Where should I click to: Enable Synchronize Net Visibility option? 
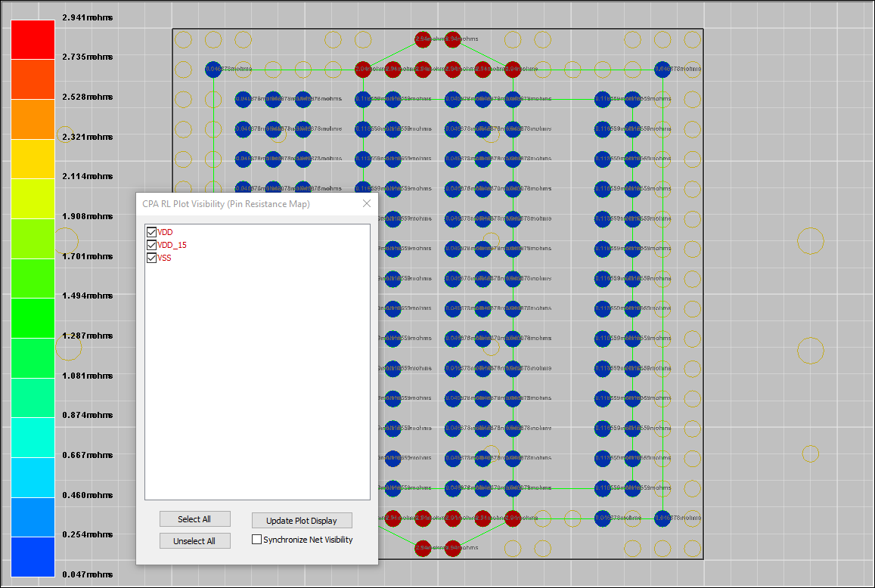click(x=257, y=540)
